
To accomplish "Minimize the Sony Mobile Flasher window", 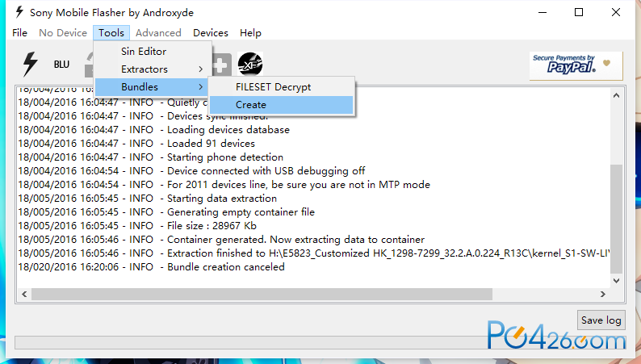I will point(543,12).
